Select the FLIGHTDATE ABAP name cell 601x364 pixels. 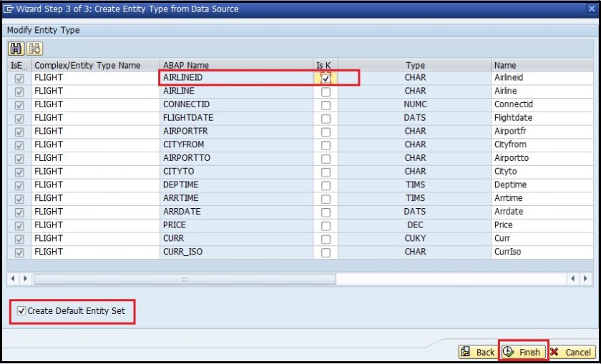pos(237,117)
